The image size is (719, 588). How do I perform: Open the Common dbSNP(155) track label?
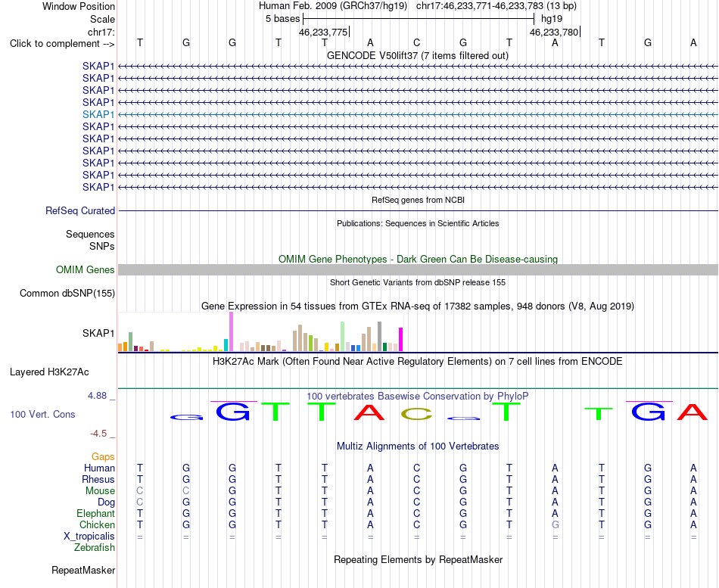67,293
